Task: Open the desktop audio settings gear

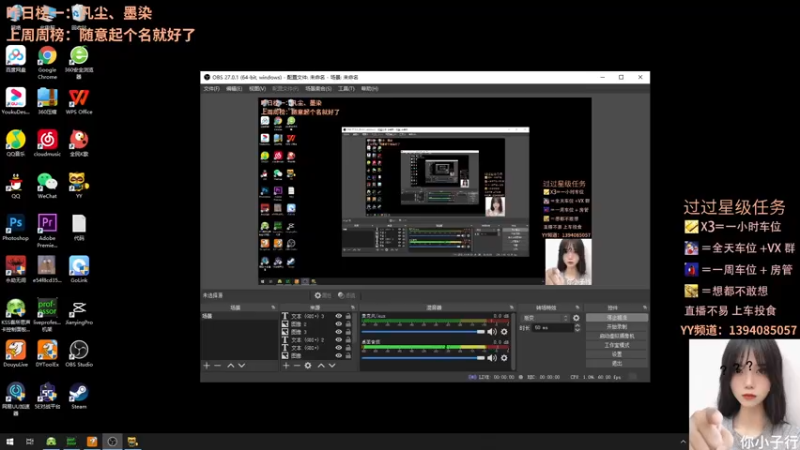Action: click(504, 358)
